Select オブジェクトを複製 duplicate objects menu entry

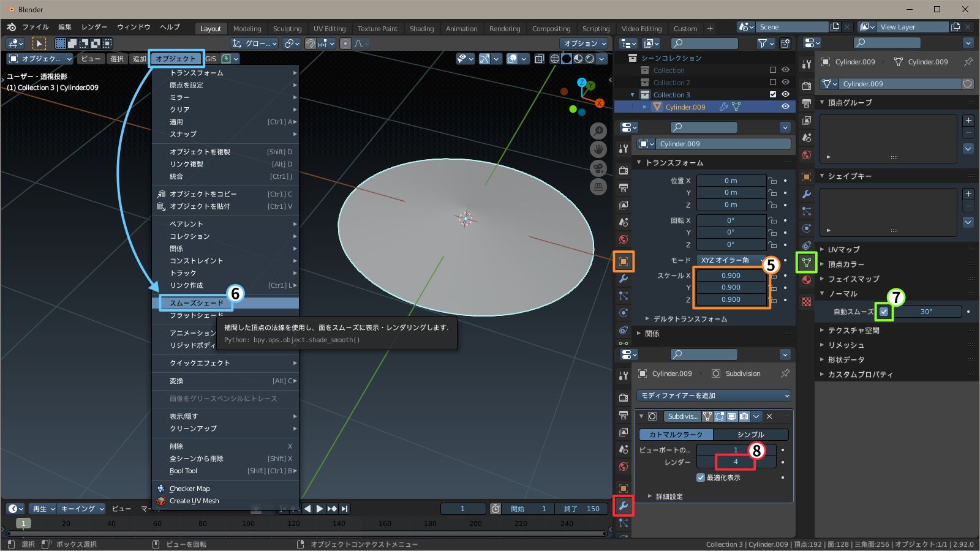point(225,152)
